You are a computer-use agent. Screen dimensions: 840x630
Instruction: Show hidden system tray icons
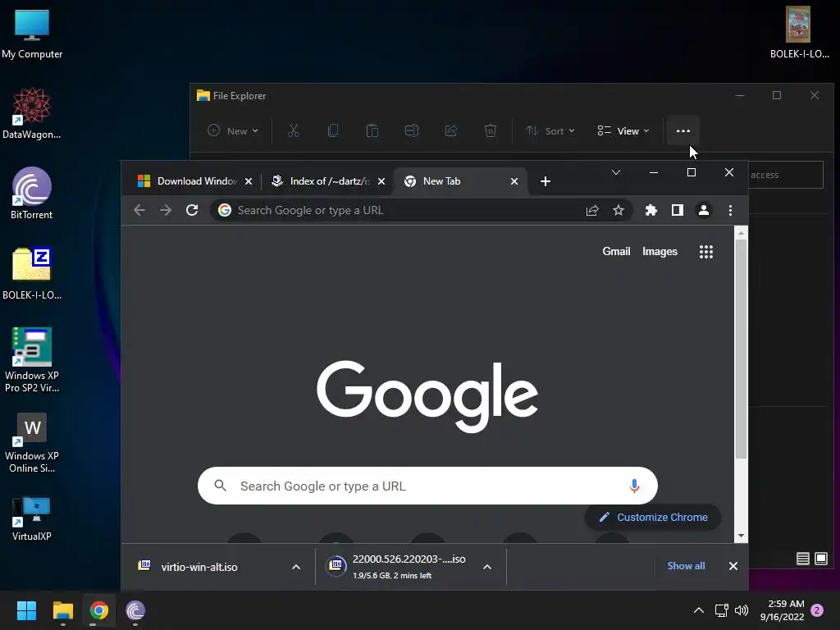pos(699,610)
